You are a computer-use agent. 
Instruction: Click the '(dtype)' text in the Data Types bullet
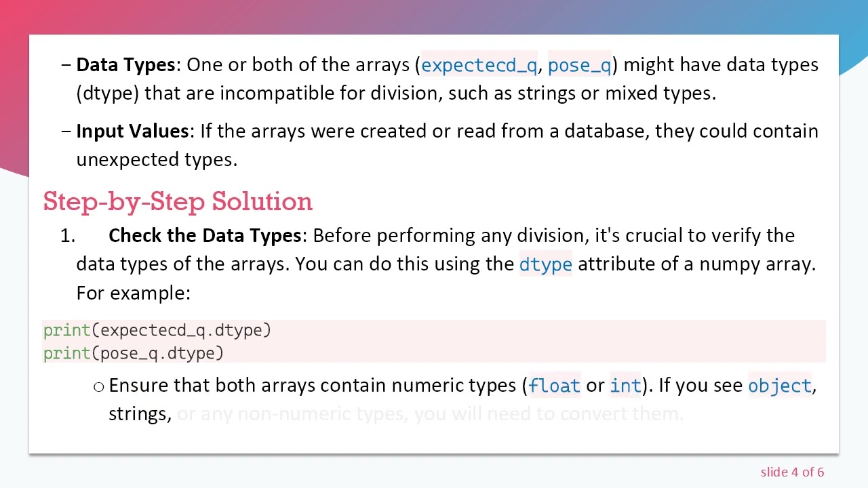108,93
